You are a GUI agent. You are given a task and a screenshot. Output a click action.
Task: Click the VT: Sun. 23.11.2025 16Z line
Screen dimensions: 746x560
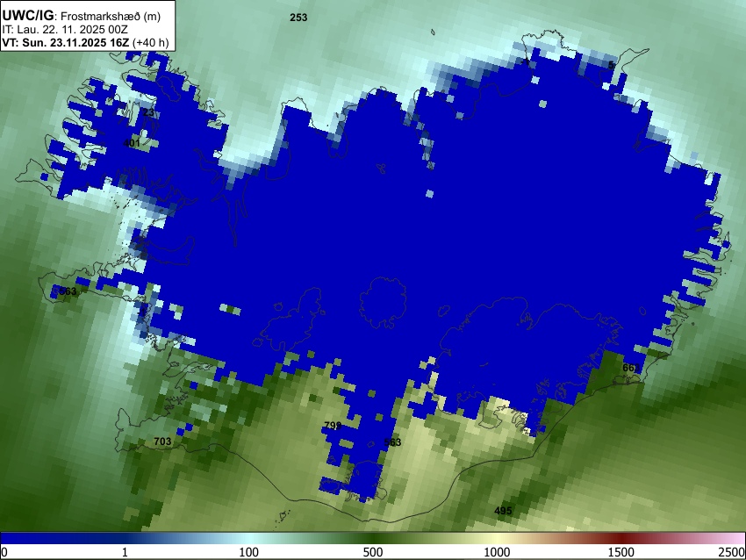point(65,42)
